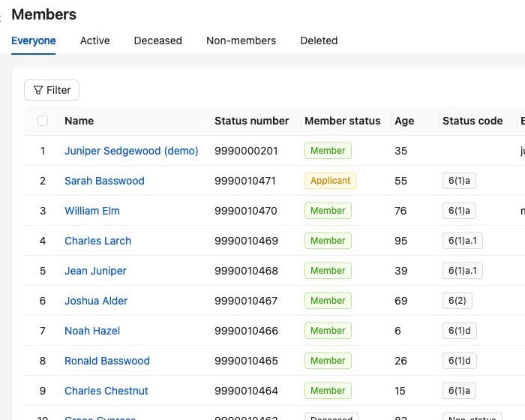This screenshot has height=420, width=525.
Task: Open Jean Juniper member page
Action: pyautogui.click(x=95, y=271)
